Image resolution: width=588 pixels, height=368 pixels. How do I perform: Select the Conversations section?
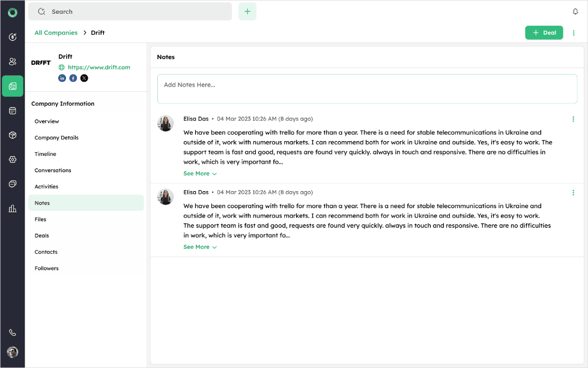click(x=53, y=170)
